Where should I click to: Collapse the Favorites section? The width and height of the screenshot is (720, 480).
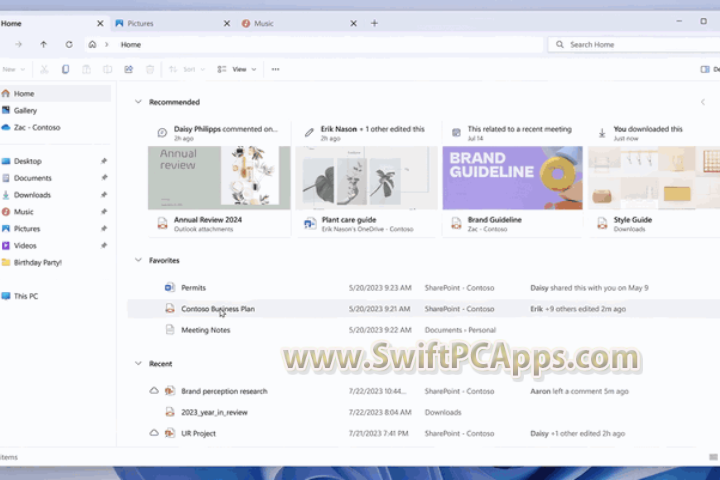(x=138, y=260)
